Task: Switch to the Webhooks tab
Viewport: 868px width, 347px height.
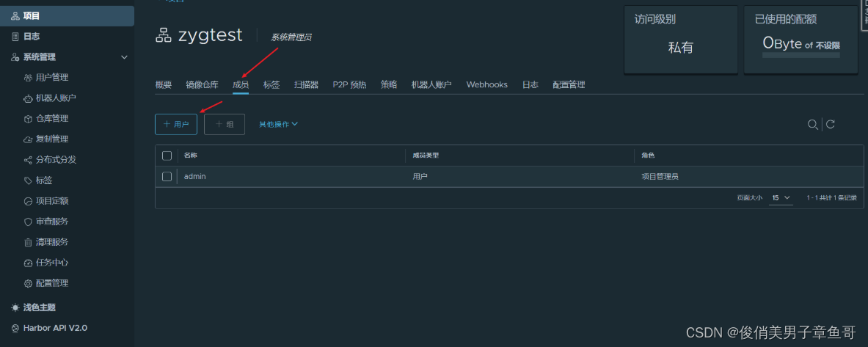Action: 486,84
